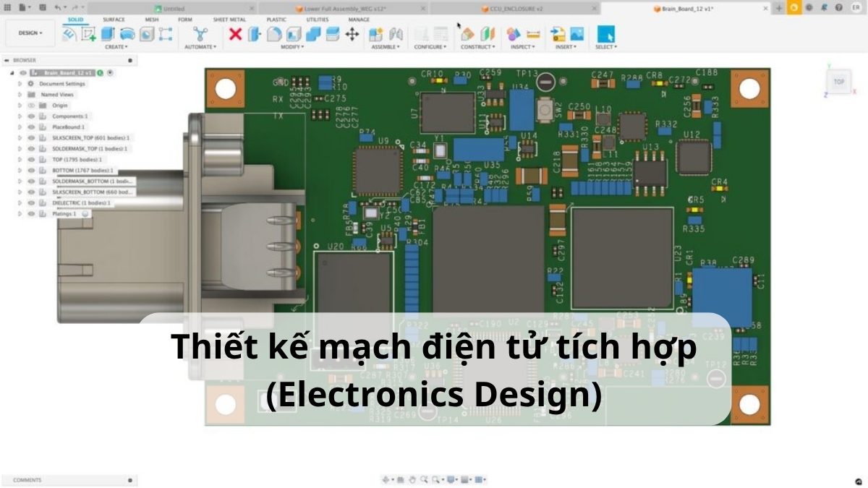The height and width of the screenshot is (488, 868).
Task: Open the AUTOMATE dropdown label
Action: (x=200, y=47)
